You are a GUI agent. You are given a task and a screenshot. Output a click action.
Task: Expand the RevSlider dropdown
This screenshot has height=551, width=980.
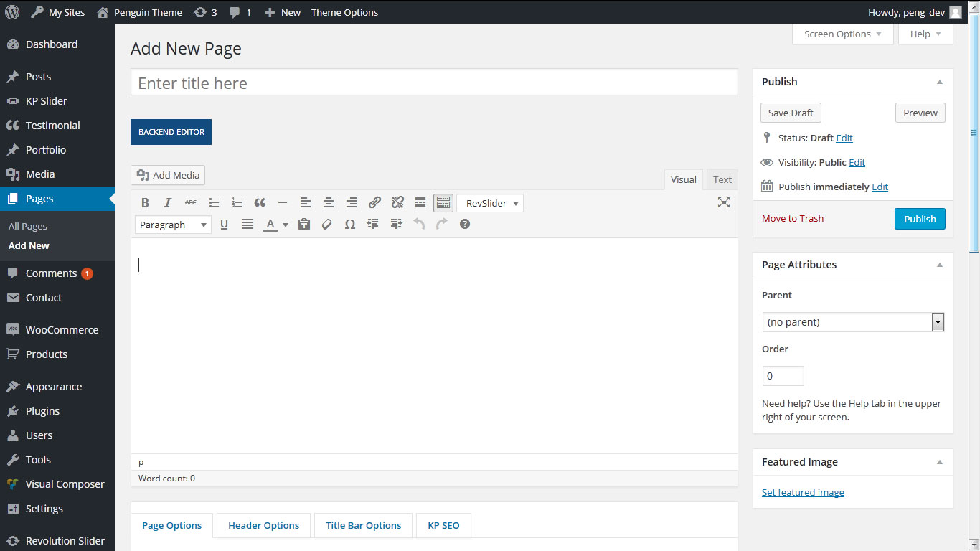click(x=490, y=203)
